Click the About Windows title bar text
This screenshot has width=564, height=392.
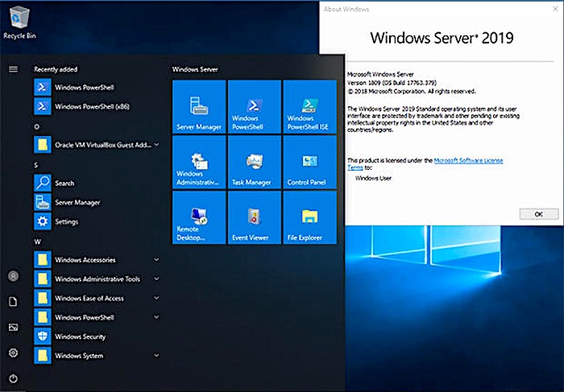346,10
